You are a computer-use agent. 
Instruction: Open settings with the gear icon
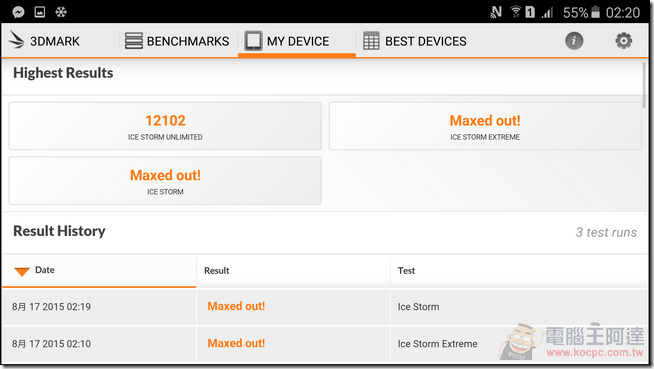point(624,41)
